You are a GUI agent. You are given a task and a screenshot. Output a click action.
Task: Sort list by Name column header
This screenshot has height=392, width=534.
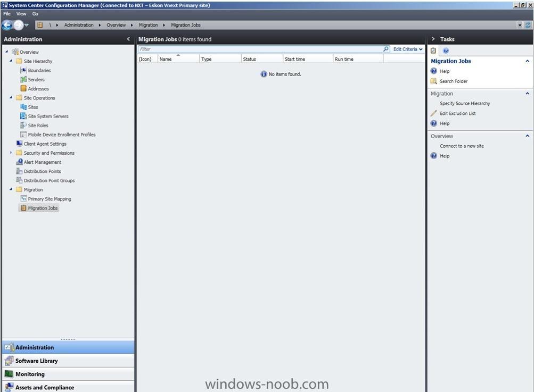178,59
